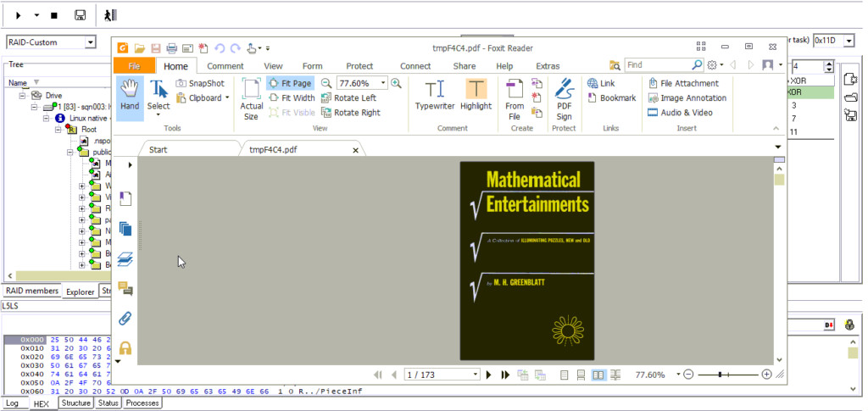This screenshot has height=411, width=868.
Task: Toggle Fit Width view mode
Action: [292, 98]
